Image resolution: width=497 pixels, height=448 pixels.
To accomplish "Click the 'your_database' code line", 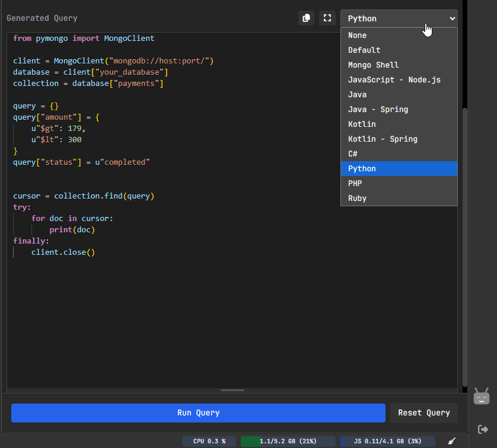I will pyautogui.click(x=90, y=72).
